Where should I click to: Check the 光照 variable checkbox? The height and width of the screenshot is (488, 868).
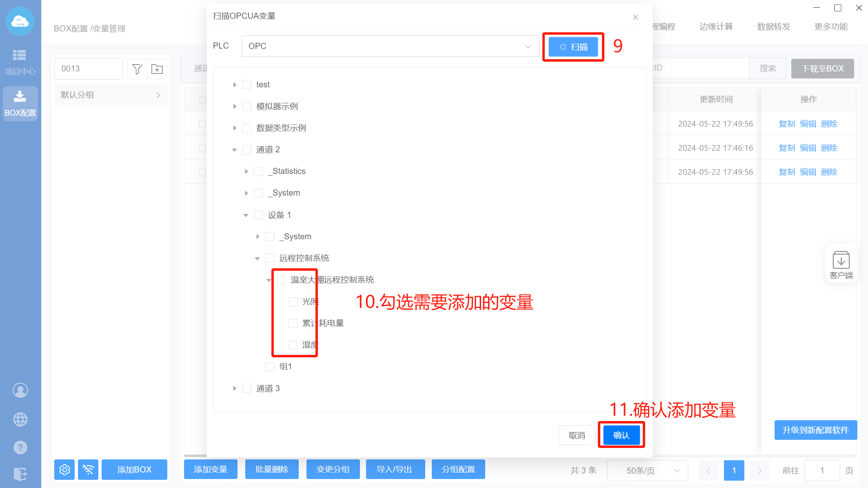(293, 302)
